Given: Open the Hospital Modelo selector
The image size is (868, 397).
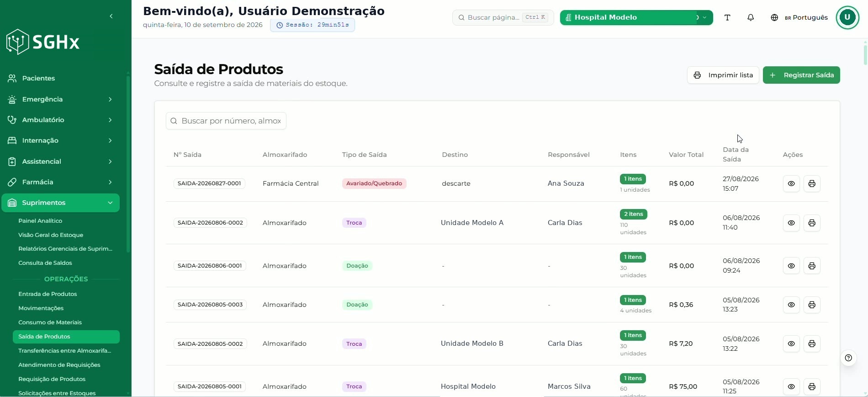Looking at the screenshot, I should coord(636,17).
